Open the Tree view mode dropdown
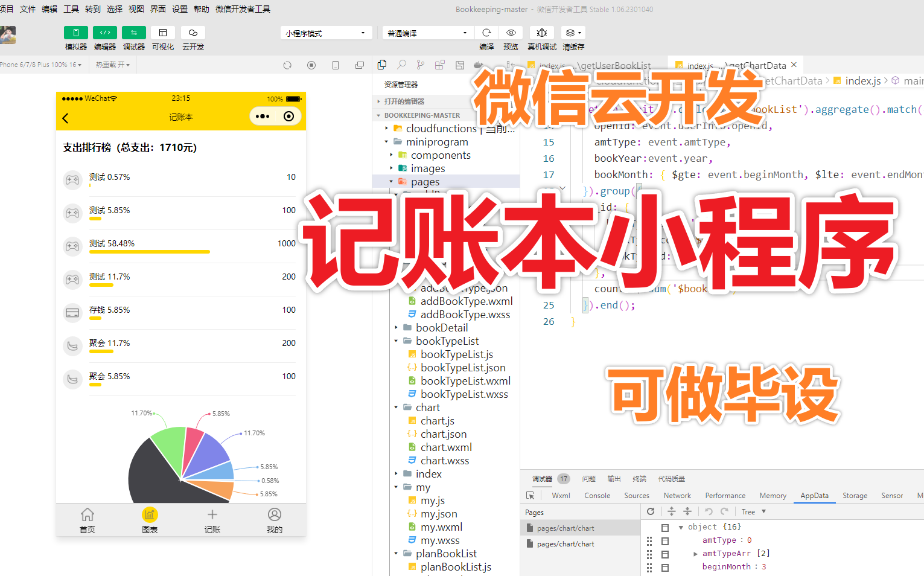Screen dimensions: 924x576 [x=753, y=511]
